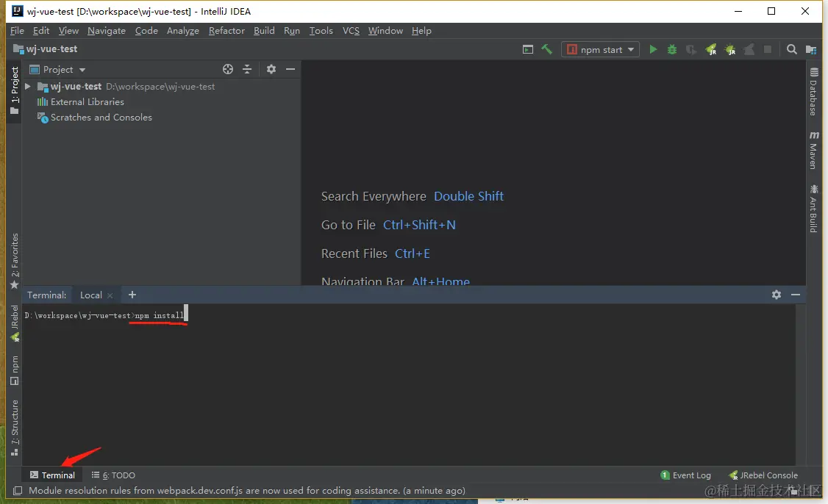The image size is (828, 504).
Task: Open the Navigate menu
Action: click(107, 31)
